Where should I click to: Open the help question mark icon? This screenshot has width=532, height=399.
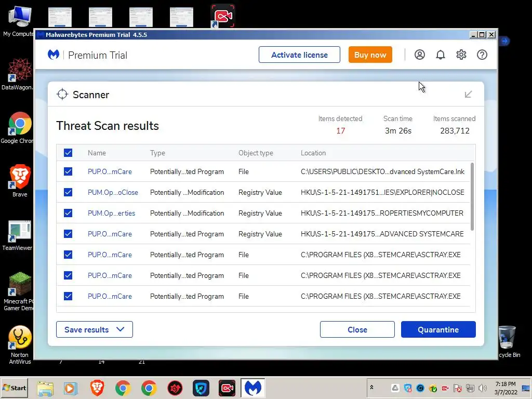[482, 55]
